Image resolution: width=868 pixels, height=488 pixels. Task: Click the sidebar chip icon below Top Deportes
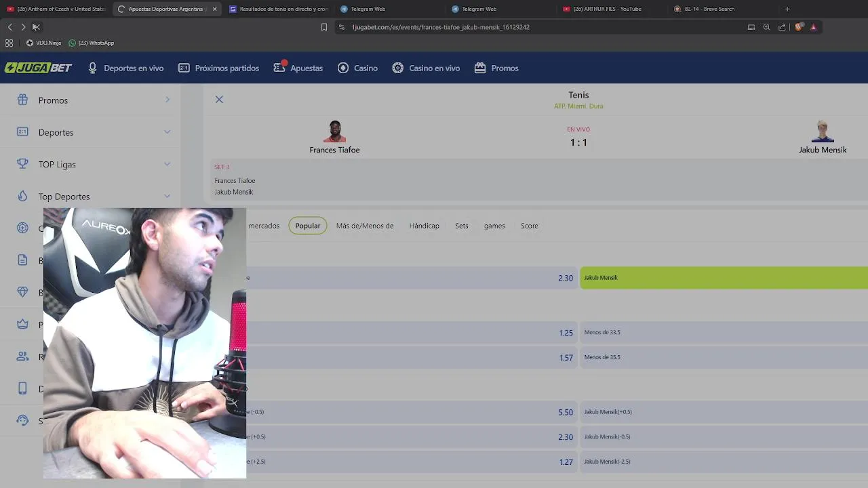point(22,228)
